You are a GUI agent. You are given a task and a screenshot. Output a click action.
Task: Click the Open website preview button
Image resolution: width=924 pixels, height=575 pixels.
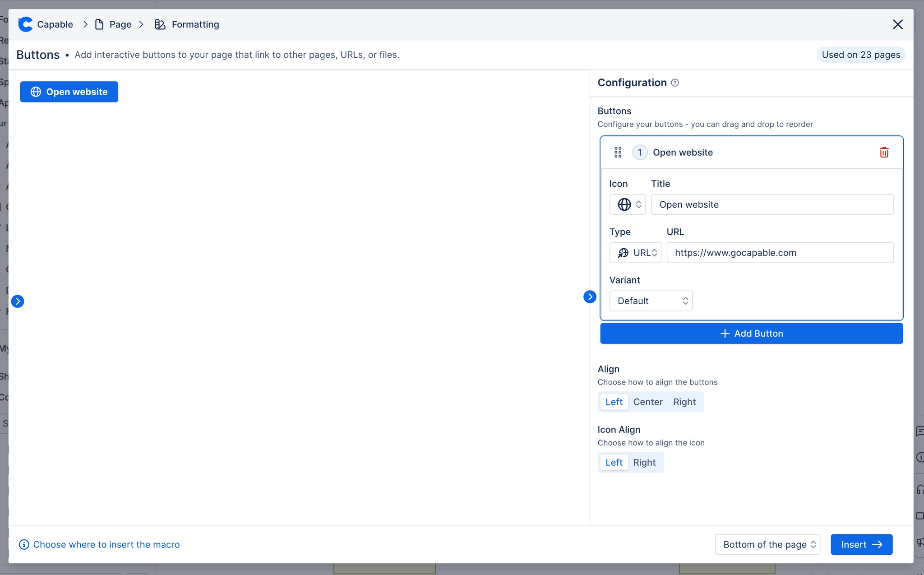click(x=69, y=92)
